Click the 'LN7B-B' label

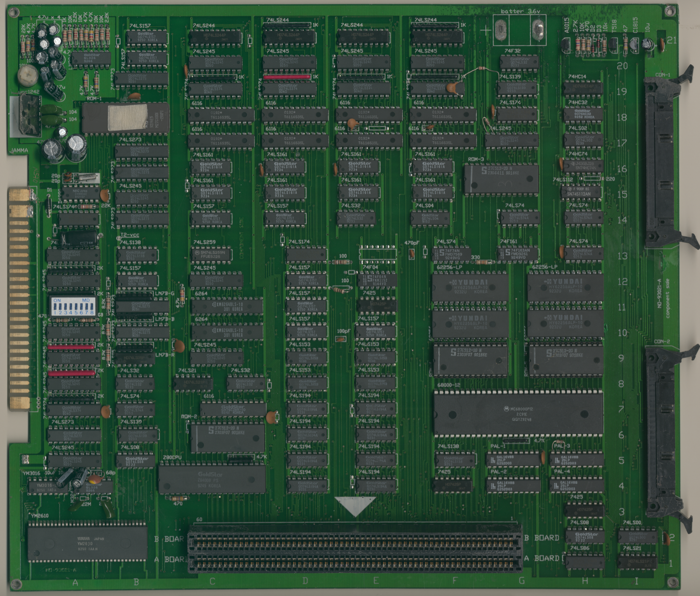pos(164,319)
